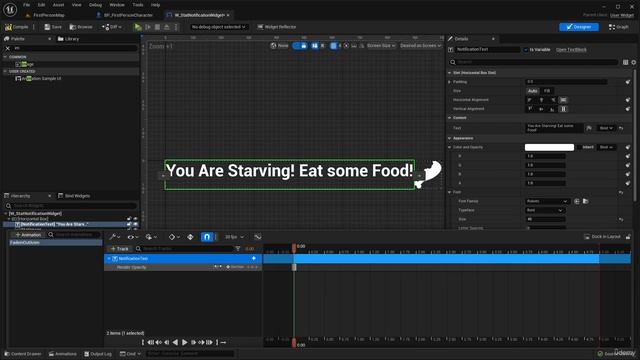Play the animation in reverse
This screenshot has width=640, height=360.
point(176,342)
